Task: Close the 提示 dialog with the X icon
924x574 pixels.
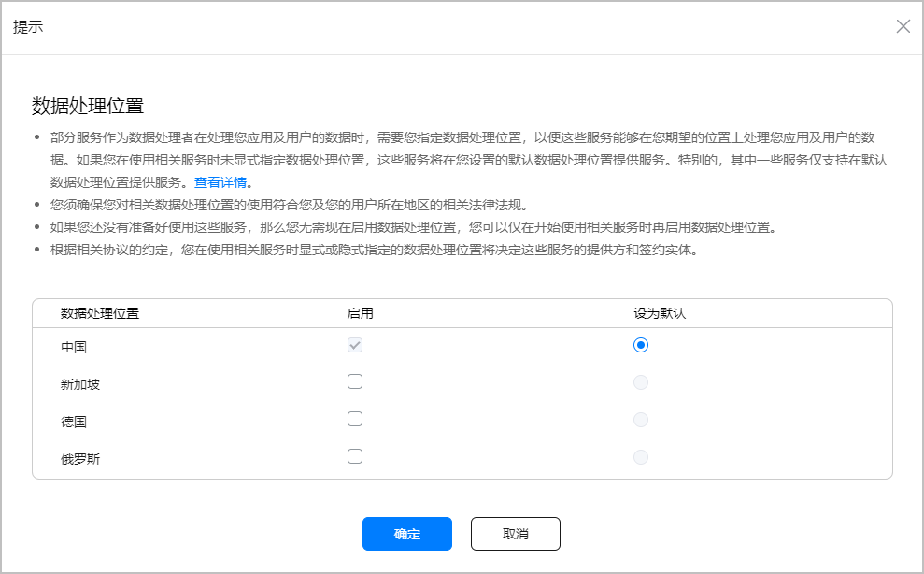Action: click(903, 26)
